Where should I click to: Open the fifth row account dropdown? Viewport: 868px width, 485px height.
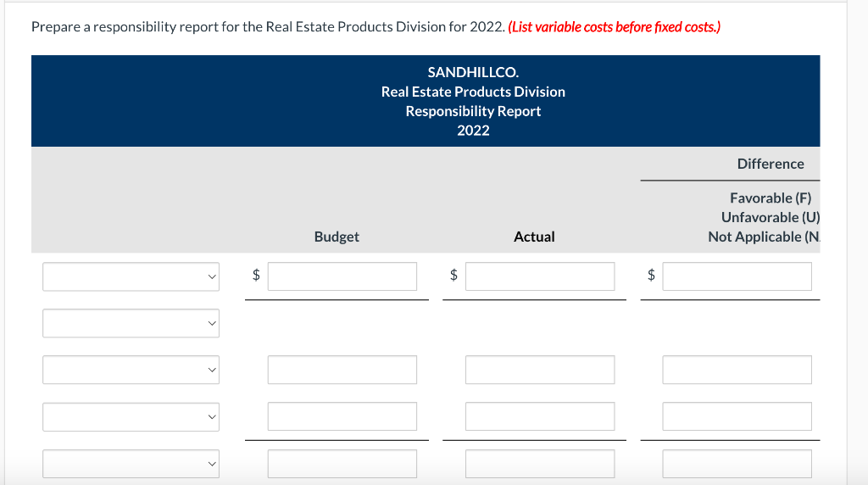pos(131,464)
